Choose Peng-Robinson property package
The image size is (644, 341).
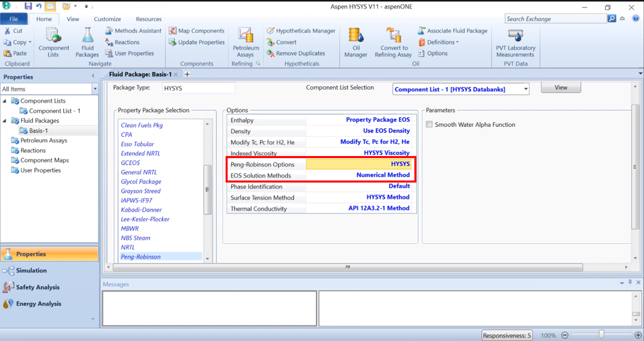point(141,257)
